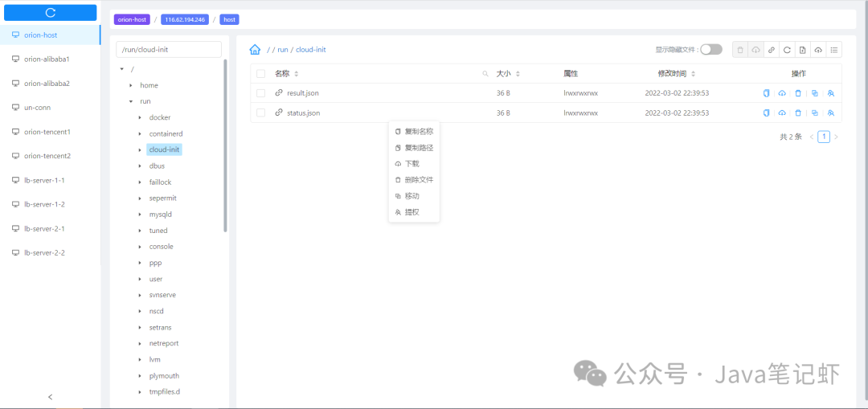This screenshot has width=868, height=409.
Task: Click search icon in 名称 column header
Action: pos(485,74)
